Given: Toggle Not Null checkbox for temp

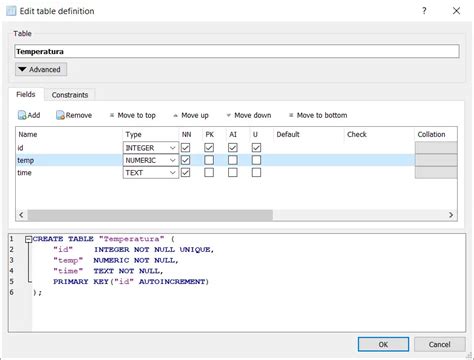Looking at the screenshot, I should pyautogui.click(x=186, y=160).
